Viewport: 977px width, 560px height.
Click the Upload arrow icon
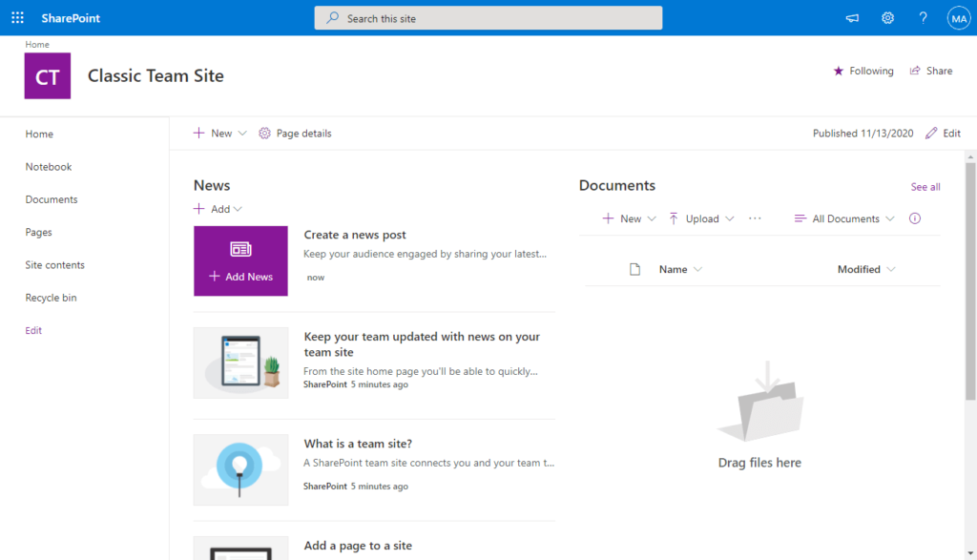(x=674, y=218)
